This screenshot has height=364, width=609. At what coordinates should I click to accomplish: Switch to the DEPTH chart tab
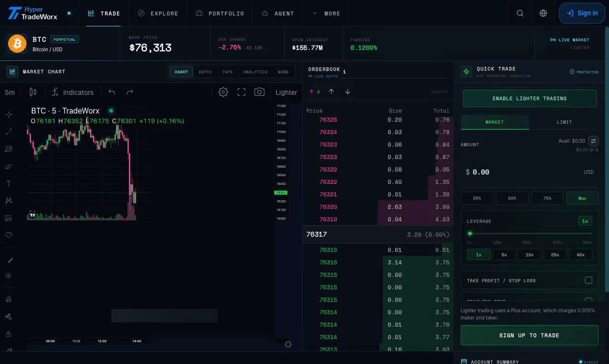click(x=205, y=72)
